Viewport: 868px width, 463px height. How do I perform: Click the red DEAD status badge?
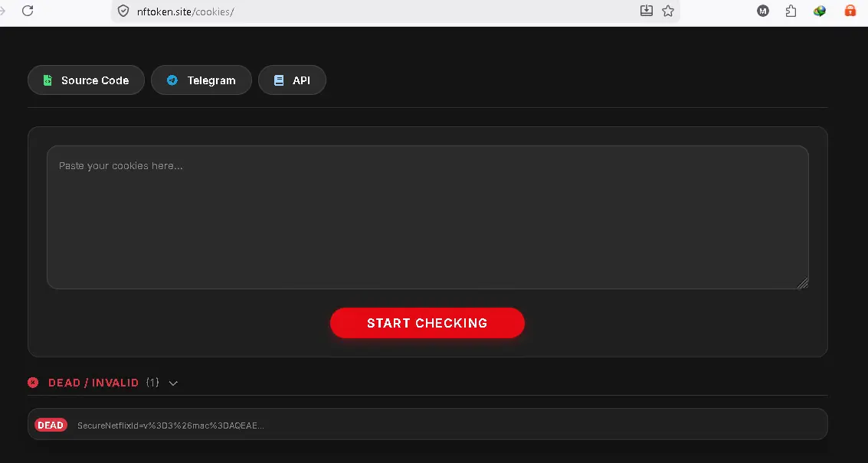[51, 425]
